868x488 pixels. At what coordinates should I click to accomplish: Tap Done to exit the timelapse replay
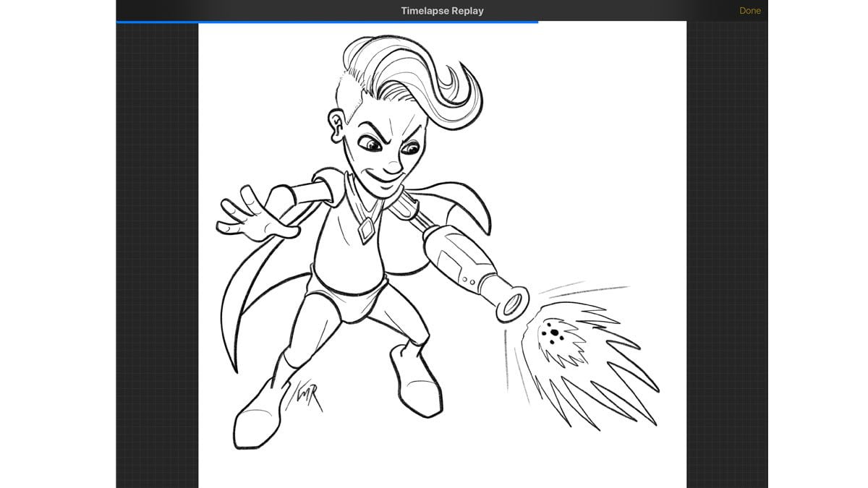click(749, 11)
